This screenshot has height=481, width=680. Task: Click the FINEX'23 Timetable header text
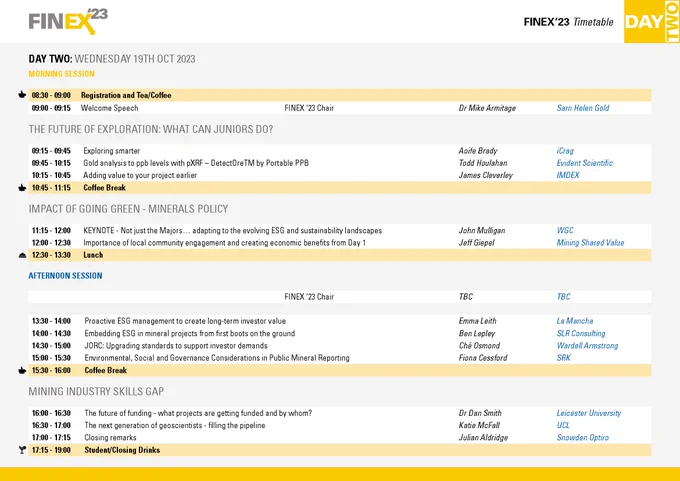click(x=569, y=22)
